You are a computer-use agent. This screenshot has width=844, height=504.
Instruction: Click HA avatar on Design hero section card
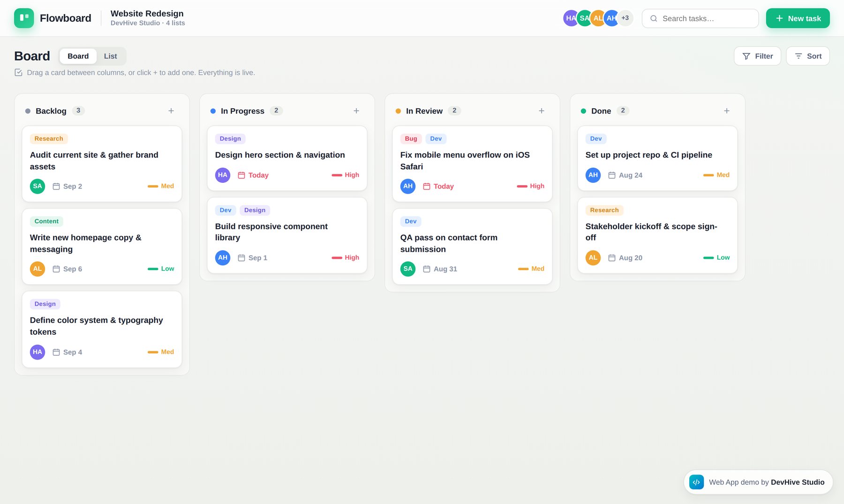tap(223, 175)
